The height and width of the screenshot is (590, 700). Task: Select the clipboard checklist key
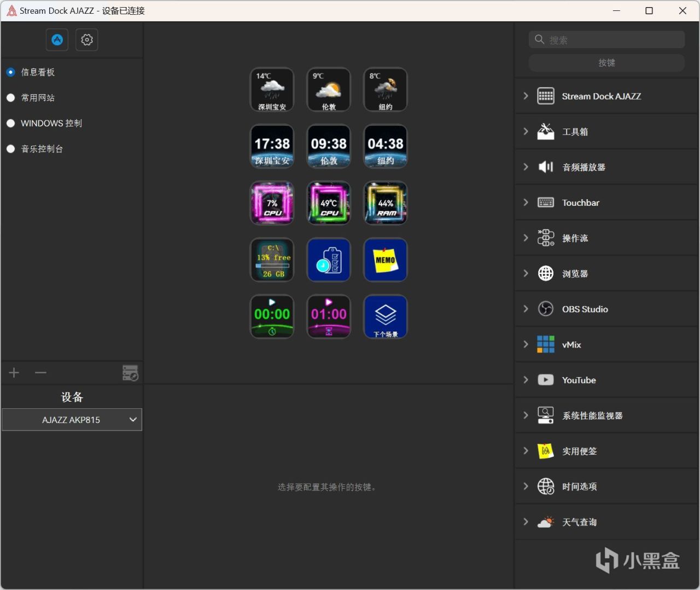329,260
